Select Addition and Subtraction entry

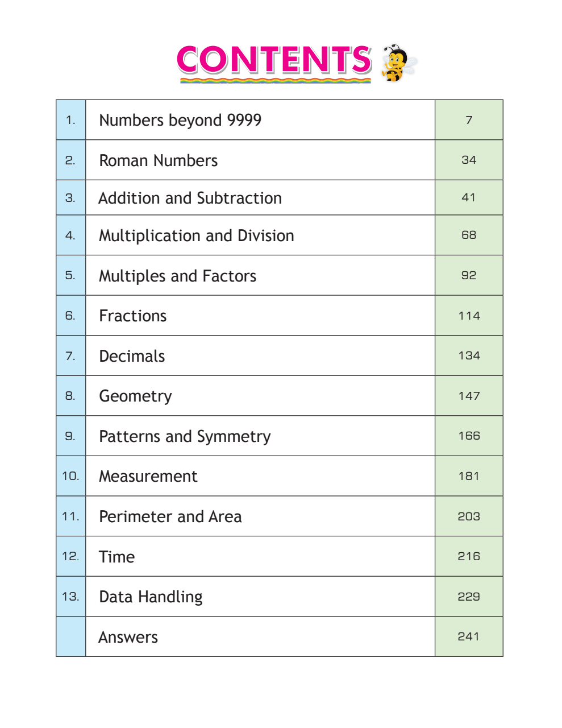click(190, 198)
